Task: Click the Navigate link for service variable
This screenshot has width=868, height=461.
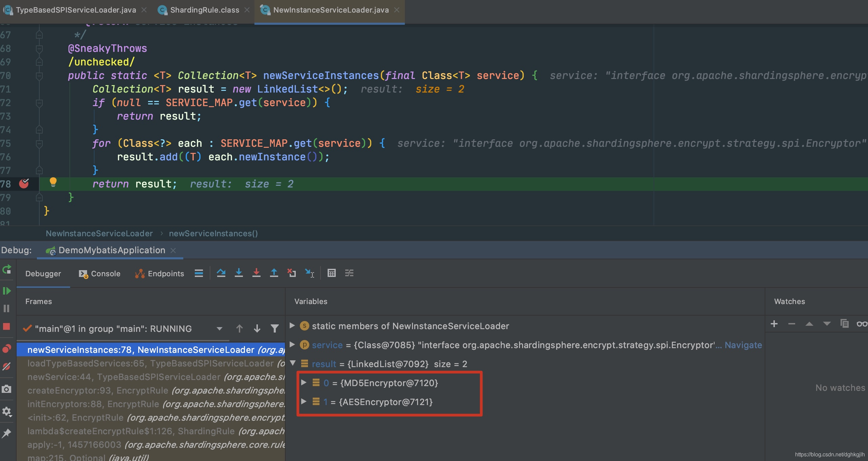Action: (743, 345)
